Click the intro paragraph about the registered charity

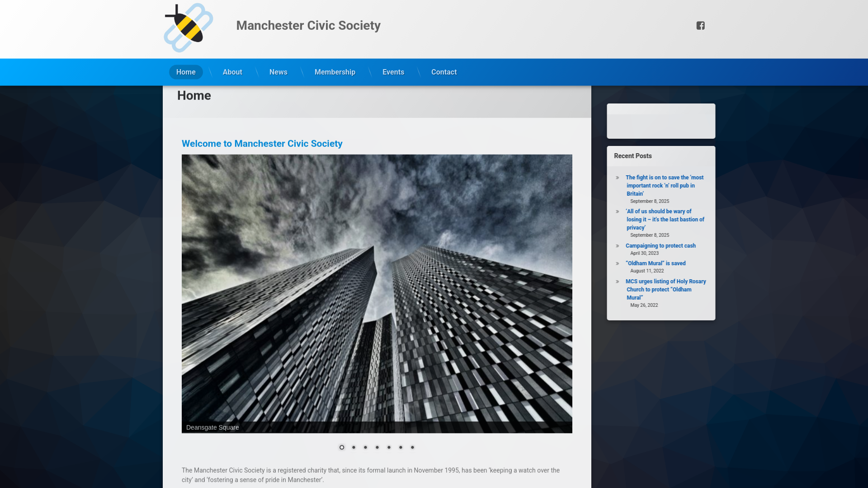click(x=371, y=475)
